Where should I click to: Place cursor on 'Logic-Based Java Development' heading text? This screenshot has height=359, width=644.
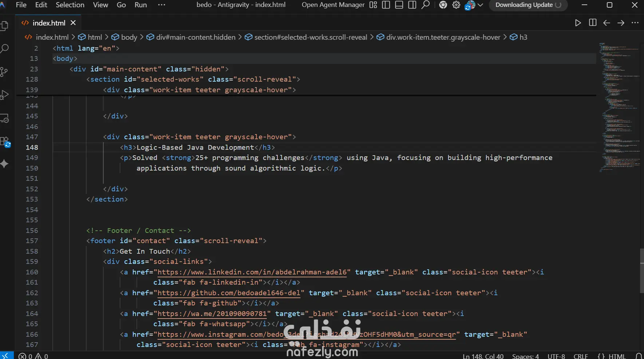click(x=195, y=148)
